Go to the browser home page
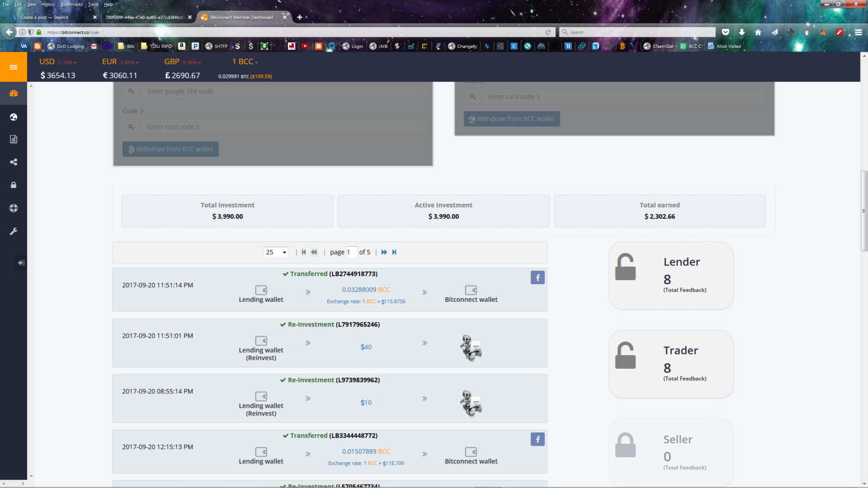This screenshot has height=488, width=868. click(x=758, y=32)
